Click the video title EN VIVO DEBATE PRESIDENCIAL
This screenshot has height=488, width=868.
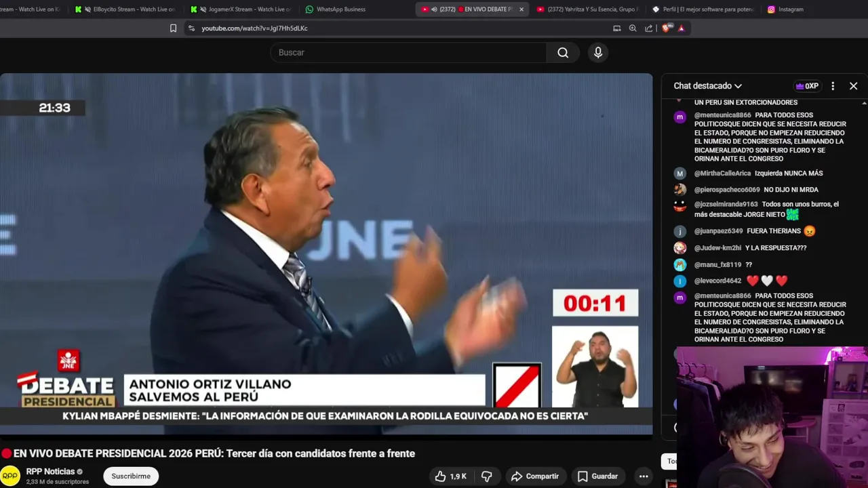tap(214, 453)
